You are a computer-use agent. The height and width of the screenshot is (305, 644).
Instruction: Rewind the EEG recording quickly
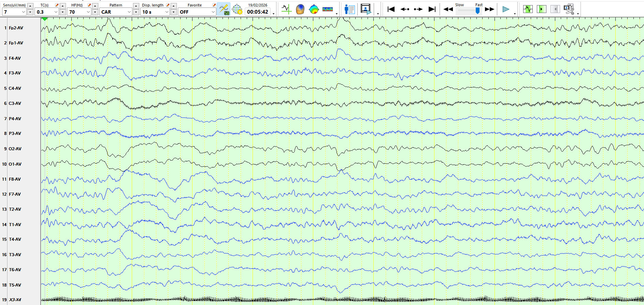click(x=448, y=9)
